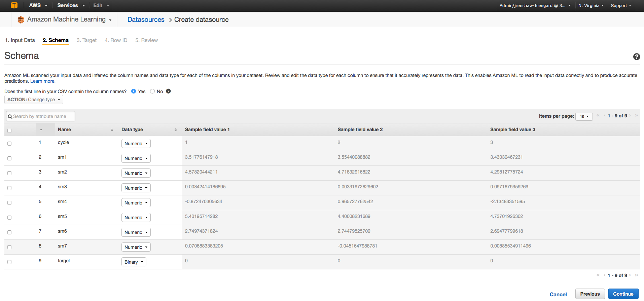Click the bottom previous-page pagination arrow
644x301 pixels.
[605, 275]
